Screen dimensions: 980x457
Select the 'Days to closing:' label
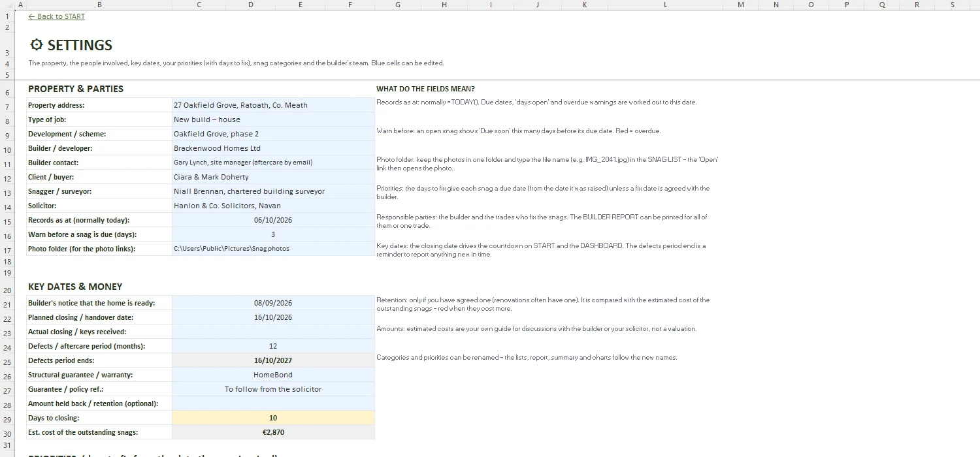coord(99,418)
